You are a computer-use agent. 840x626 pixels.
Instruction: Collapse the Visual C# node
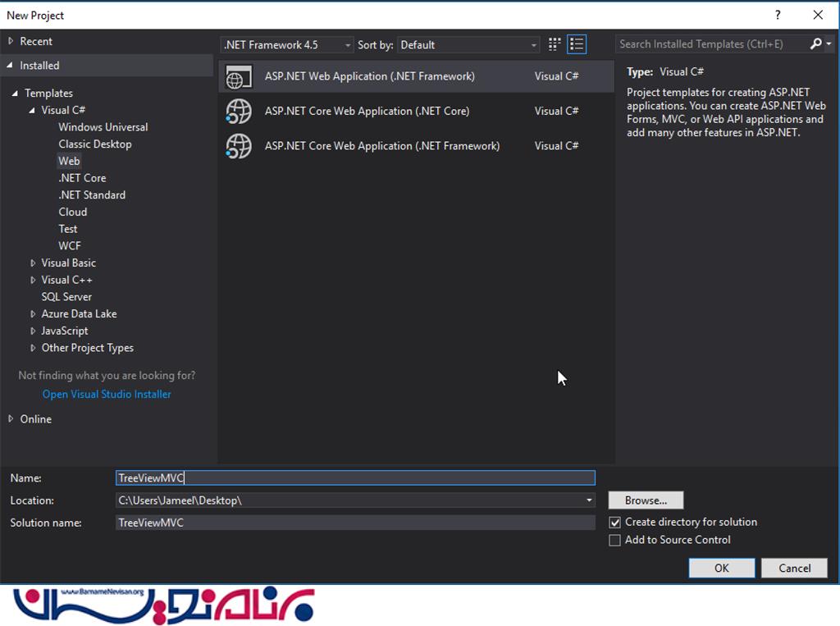click(x=32, y=111)
